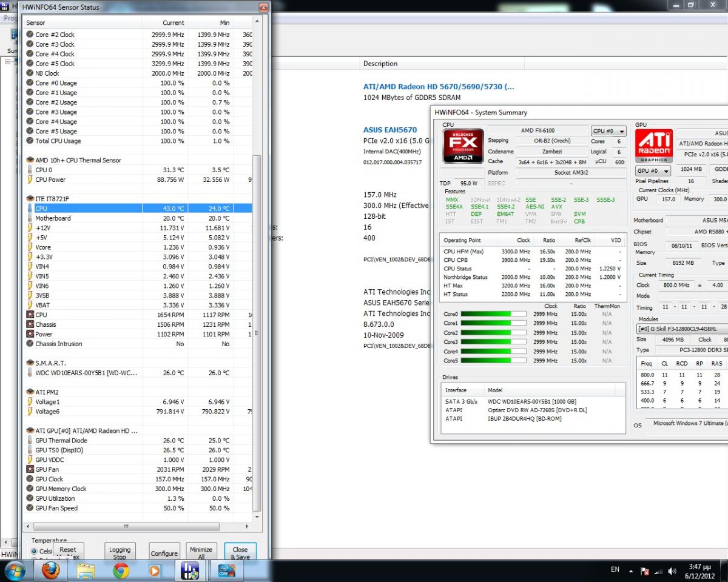Click the AMD 10h+ CPU Thermal Sensor icon
728x582 pixels.
pyautogui.click(x=30, y=160)
